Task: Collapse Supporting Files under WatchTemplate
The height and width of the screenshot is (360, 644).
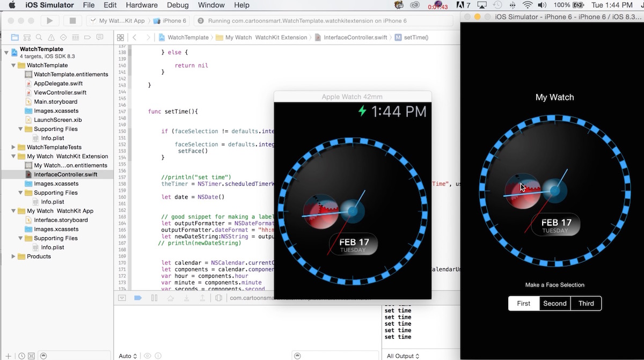Action: point(20,129)
